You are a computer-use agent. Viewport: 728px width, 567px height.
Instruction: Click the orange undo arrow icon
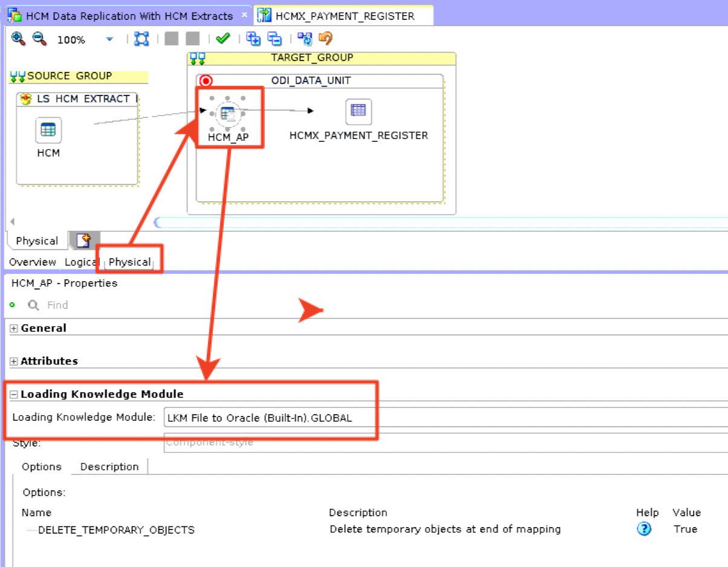[326, 39]
